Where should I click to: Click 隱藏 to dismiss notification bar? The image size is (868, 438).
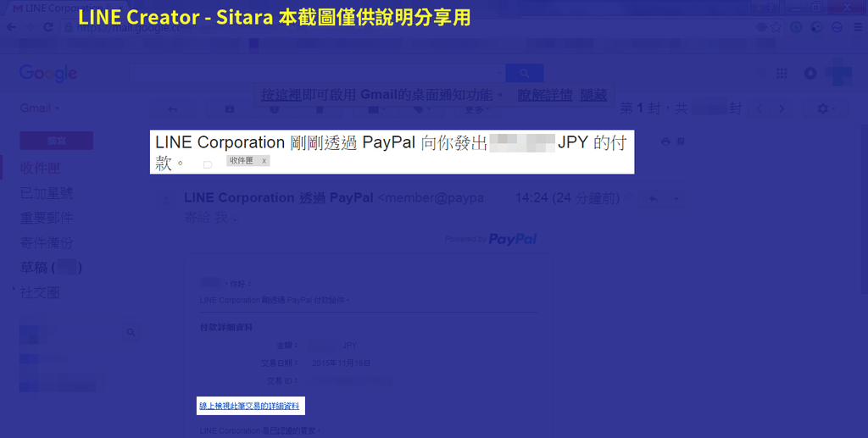point(593,95)
